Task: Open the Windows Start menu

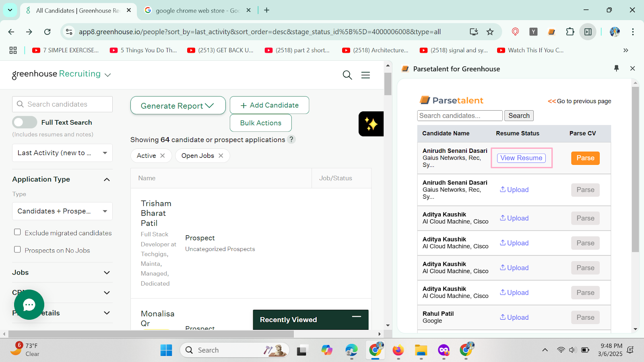Action: [166, 350]
